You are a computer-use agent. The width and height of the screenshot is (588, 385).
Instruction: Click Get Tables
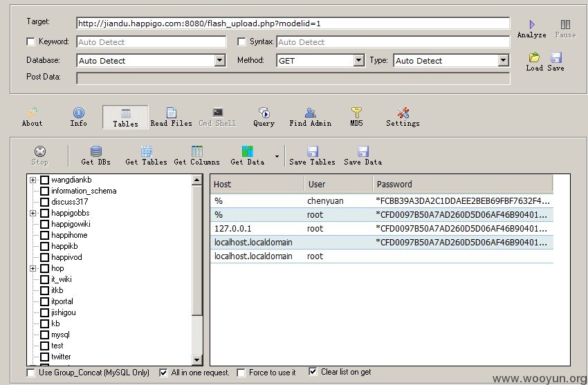(146, 156)
